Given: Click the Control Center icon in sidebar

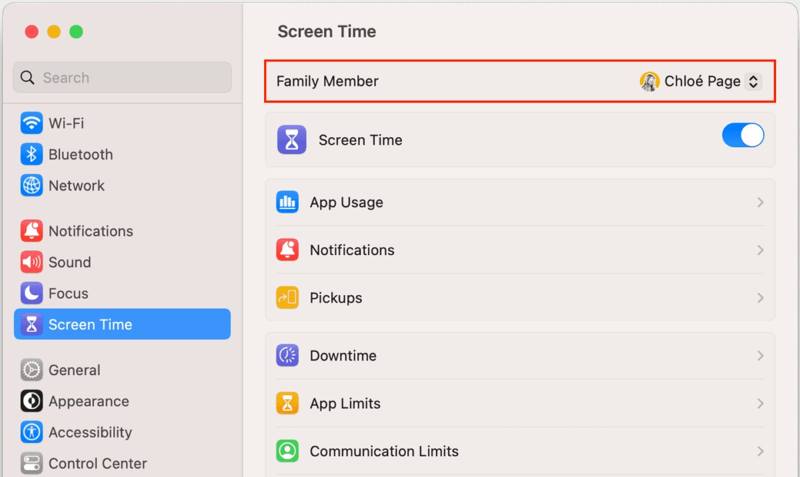Looking at the screenshot, I should tap(31, 463).
